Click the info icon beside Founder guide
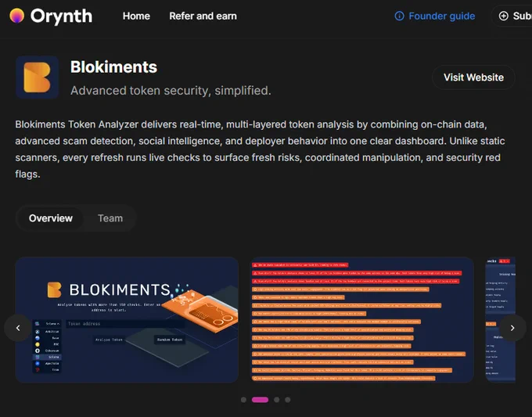Image resolution: width=532 pixels, height=417 pixels. (x=399, y=16)
